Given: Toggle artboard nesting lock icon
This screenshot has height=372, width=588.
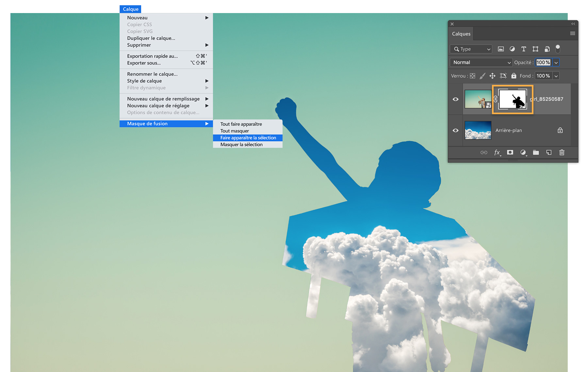Looking at the screenshot, I should pos(503,76).
